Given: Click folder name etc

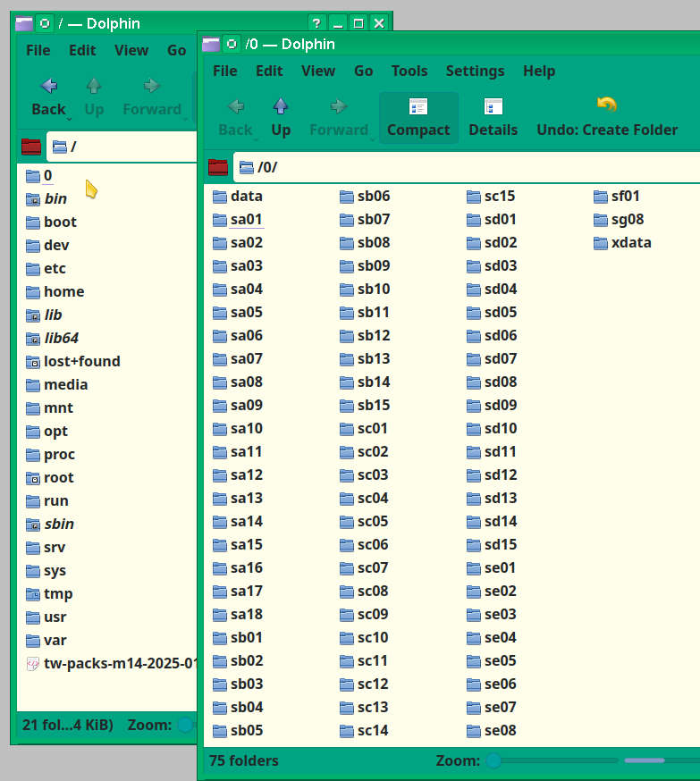Looking at the screenshot, I should pyautogui.click(x=55, y=268).
